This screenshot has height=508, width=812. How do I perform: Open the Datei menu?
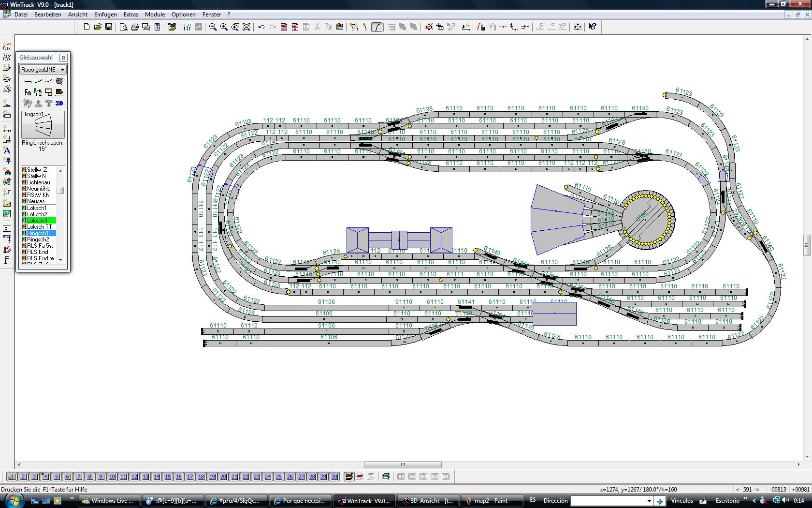point(21,14)
